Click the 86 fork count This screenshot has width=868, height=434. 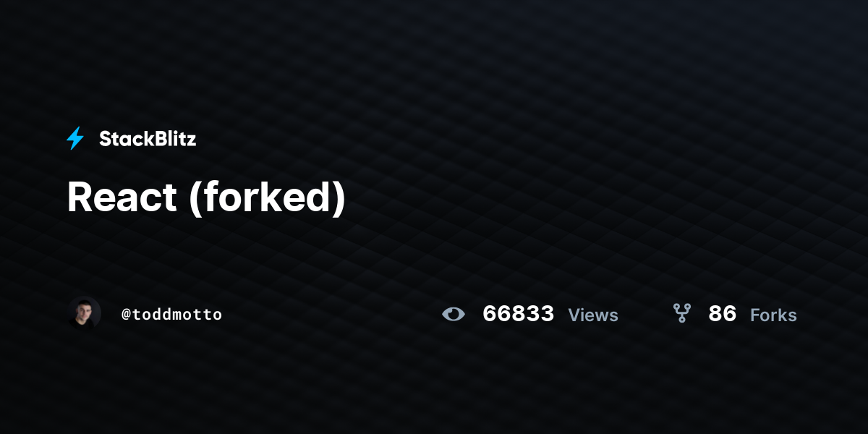[723, 314]
